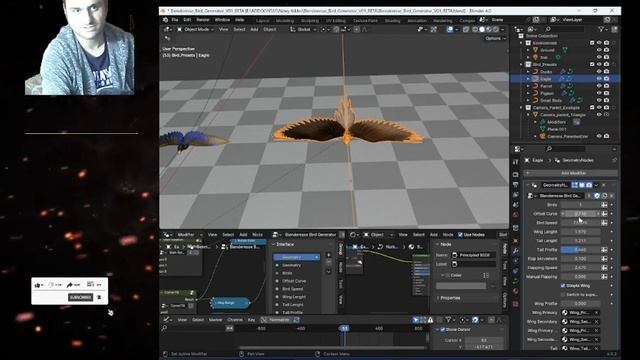Remove the GeometryNodes modifier with X
Viewport: 640px width, 360px height.
pos(604,185)
